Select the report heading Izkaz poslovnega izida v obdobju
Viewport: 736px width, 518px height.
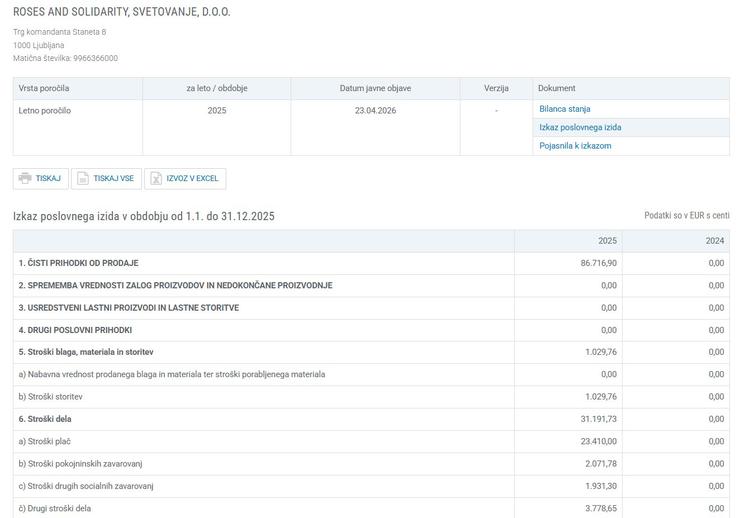pos(144,216)
